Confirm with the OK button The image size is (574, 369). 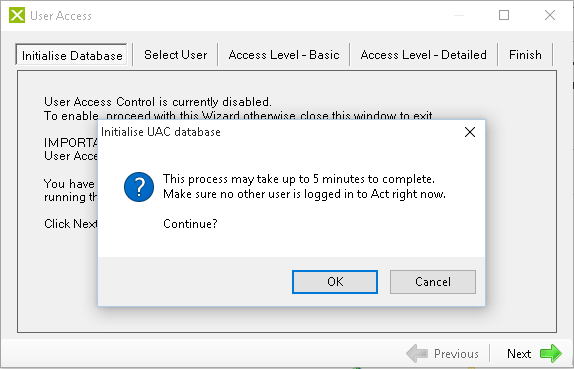click(x=335, y=282)
